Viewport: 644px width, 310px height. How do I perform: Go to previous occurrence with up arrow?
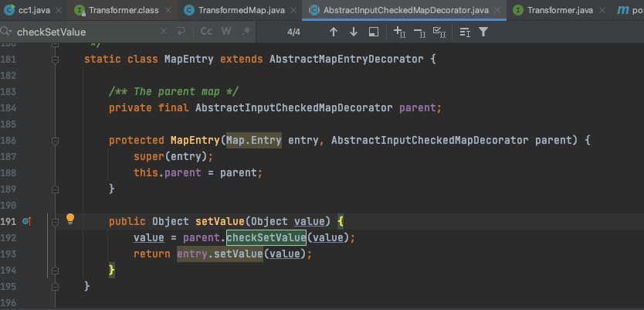click(x=334, y=32)
